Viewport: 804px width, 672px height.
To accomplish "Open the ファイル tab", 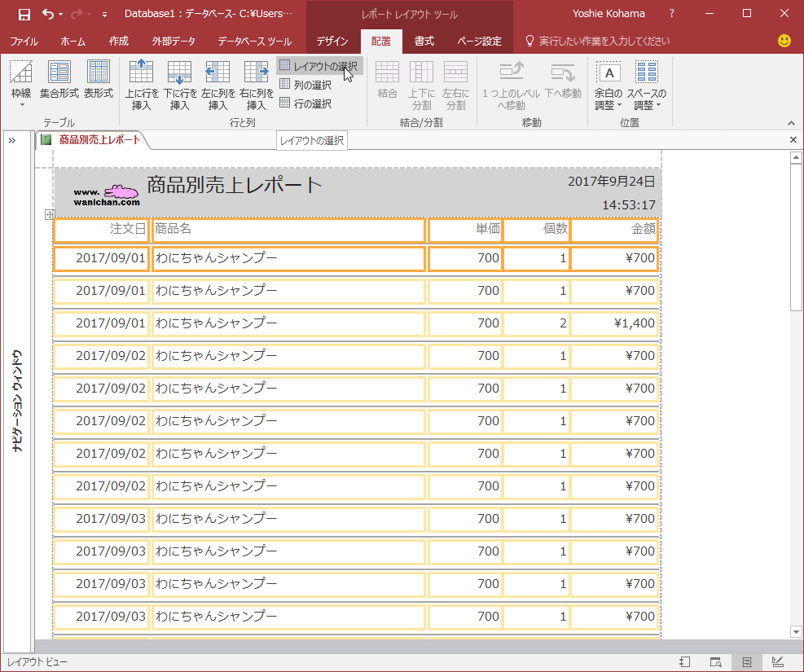I will click(x=24, y=41).
